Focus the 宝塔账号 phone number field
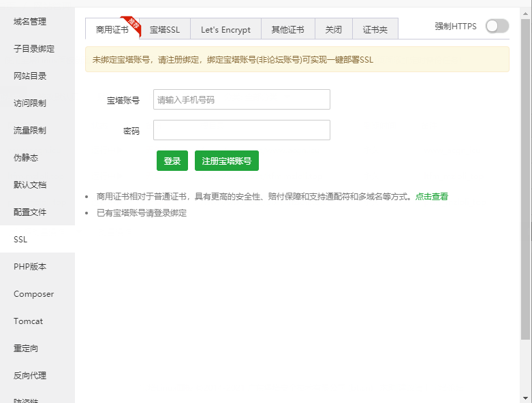Image resolution: width=532 pixels, height=403 pixels. (x=242, y=99)
